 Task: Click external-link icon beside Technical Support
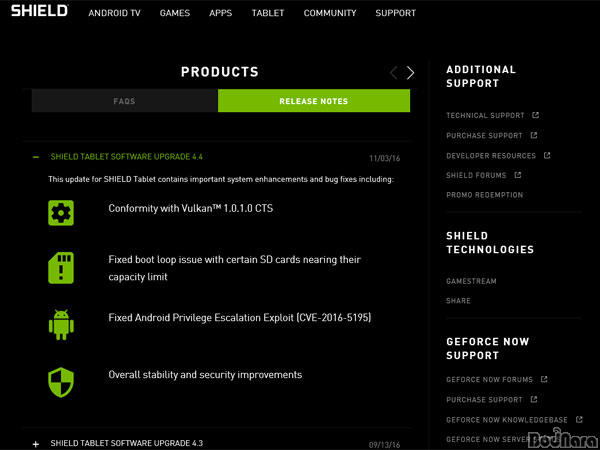tap(536, 115)
